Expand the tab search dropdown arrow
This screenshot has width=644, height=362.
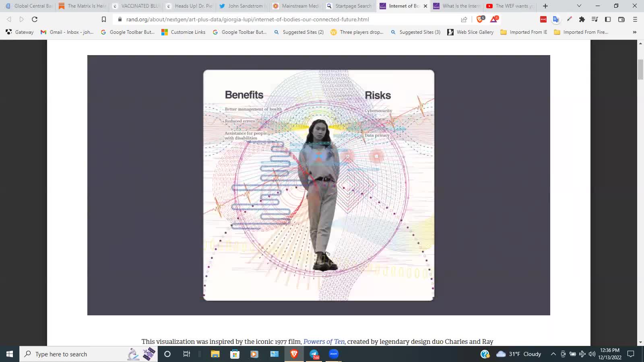coord(579,6)
